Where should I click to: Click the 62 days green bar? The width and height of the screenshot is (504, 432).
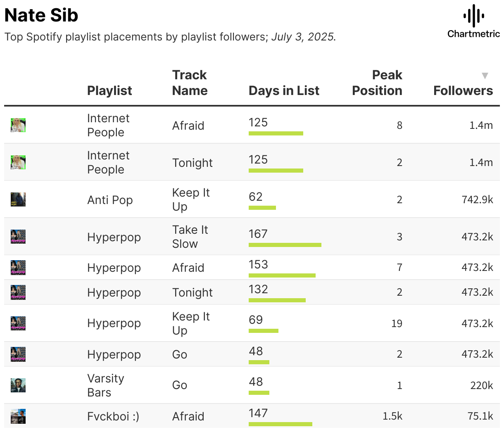coord(262,208)
